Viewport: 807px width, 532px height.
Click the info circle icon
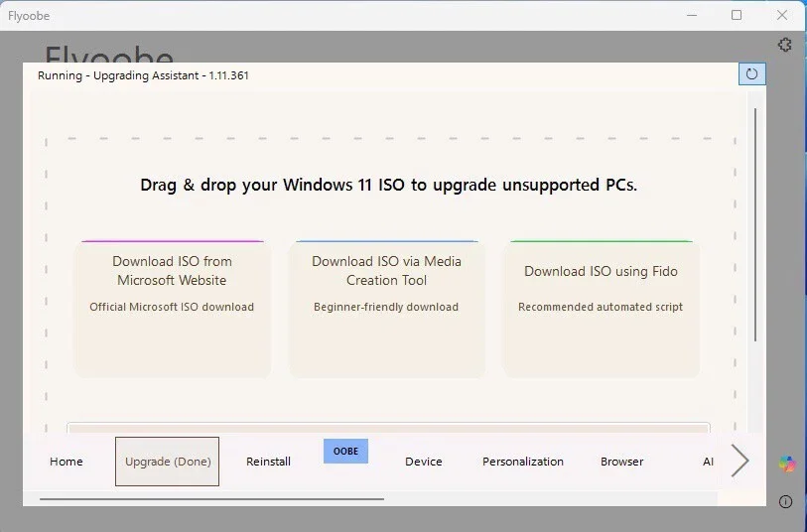785,501
